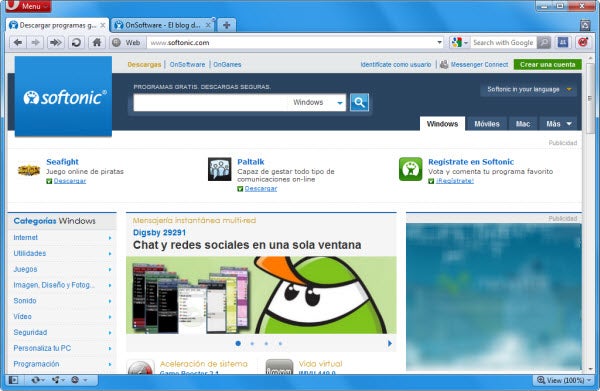This screenshot has width=600, height=391.
Task: Click Descargar under Seafight
Action: pos(70,181)
